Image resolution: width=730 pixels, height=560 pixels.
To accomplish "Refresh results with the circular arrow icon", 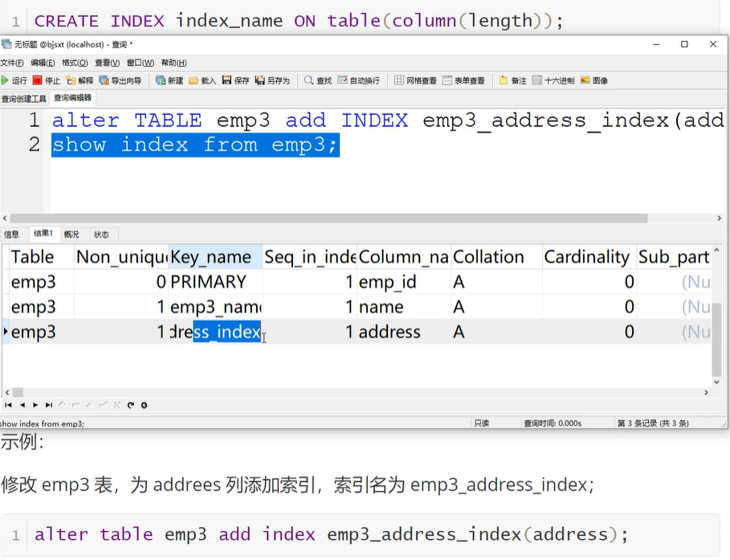I will (x=130, y=405).
